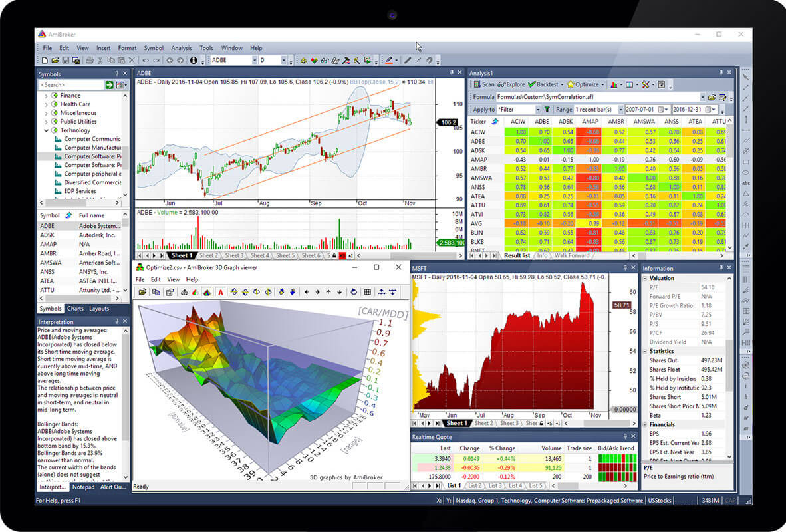Open the D interval dropdown in toolbar
786x532 pixels.
(x=284, y=60)
